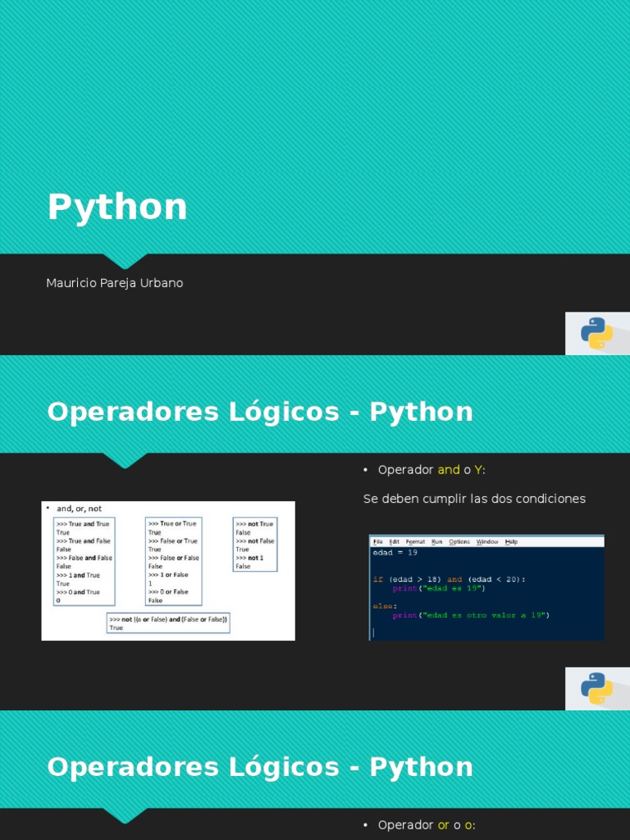Click the first 'Operadores Lógicos - Python' heading
Image resolution: width=630 pixels, height=840 pixels.
(260, 412)
